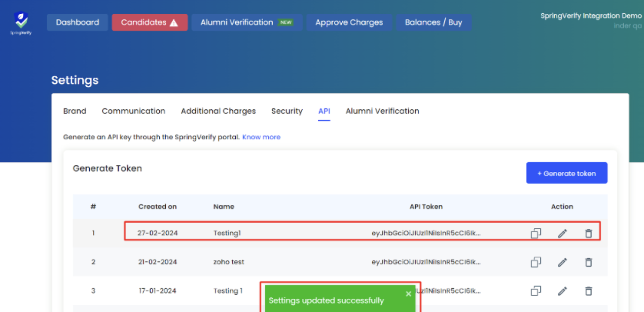Viewport: 644px width, 312px height.
Task: Edit the zoho test token
Action: pyautogui.click(x=562, y=262)
